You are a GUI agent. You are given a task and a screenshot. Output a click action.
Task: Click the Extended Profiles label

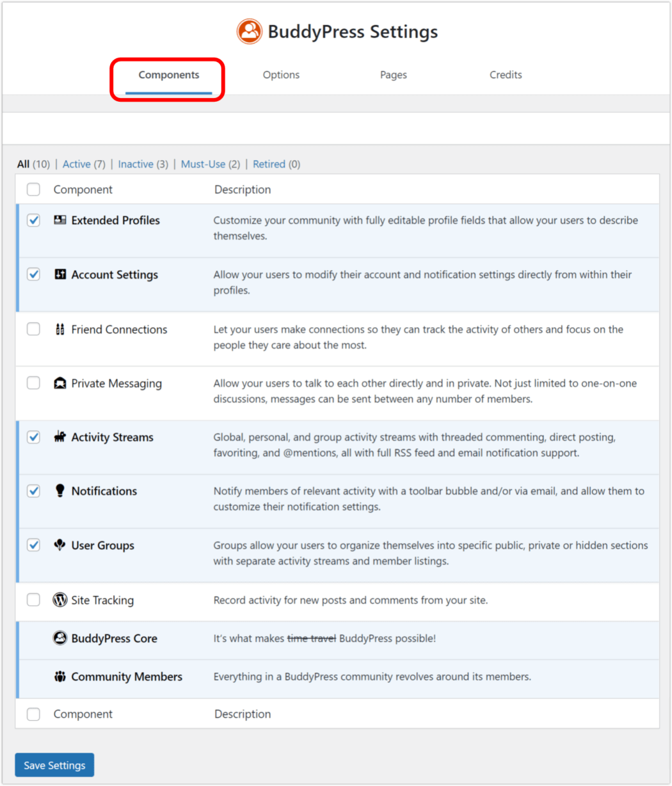pyautogui.click(x=116, y=220)
